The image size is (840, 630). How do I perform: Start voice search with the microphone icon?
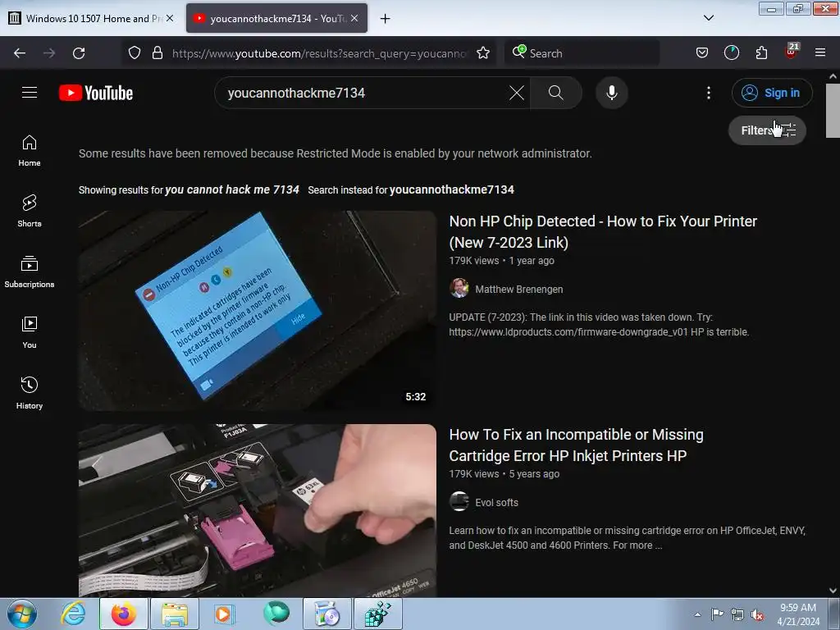(611, 93)
